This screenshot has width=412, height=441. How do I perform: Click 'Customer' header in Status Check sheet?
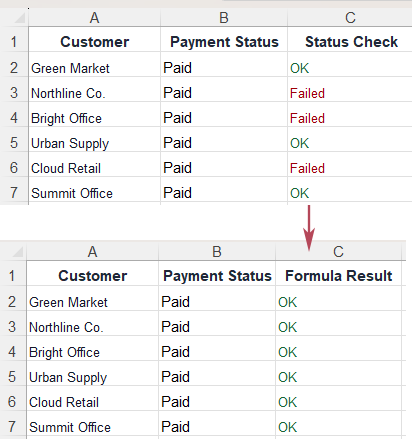(94, 39)
